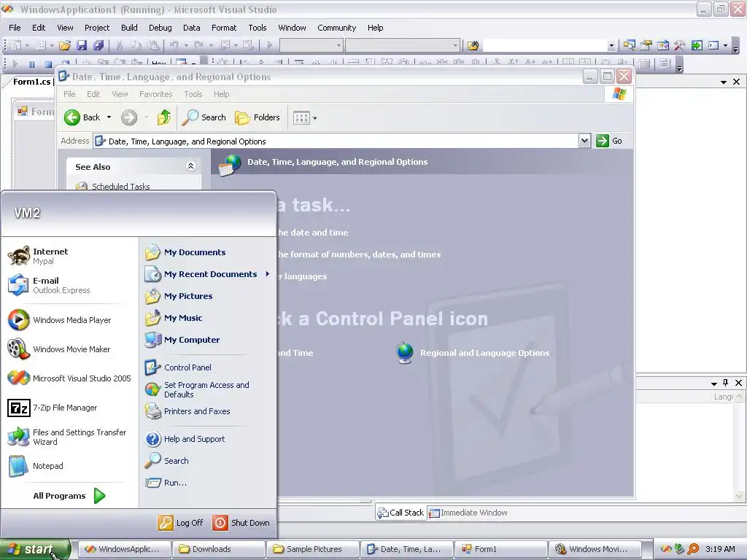Switch to the Immediate Window tab
Image resolution: width=747 pixels, height=560 pixels.
468,513
